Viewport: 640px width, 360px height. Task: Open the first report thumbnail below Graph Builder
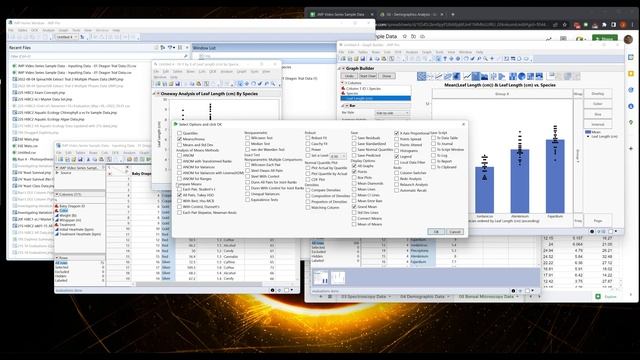(x=320, y=278)
